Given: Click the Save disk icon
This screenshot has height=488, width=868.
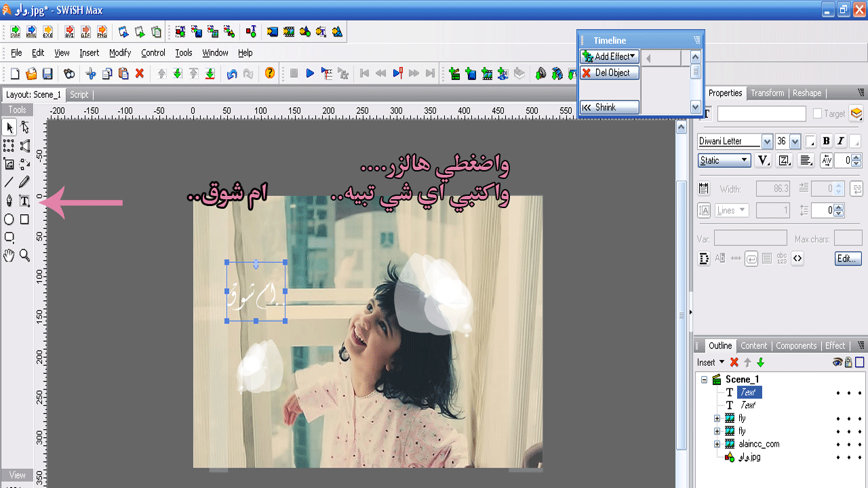Looking at the screenshot, I should (x=47, y=73).
